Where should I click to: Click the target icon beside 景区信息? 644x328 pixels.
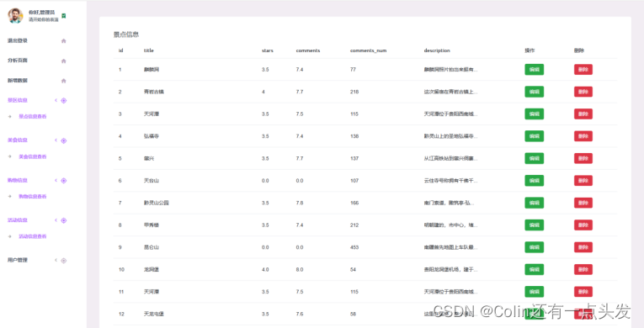point(64,101)
